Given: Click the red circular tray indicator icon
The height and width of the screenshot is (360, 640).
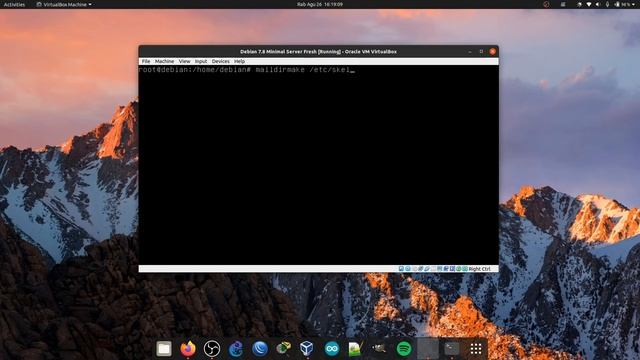Looking at the screenshot, I should [546, 4].
